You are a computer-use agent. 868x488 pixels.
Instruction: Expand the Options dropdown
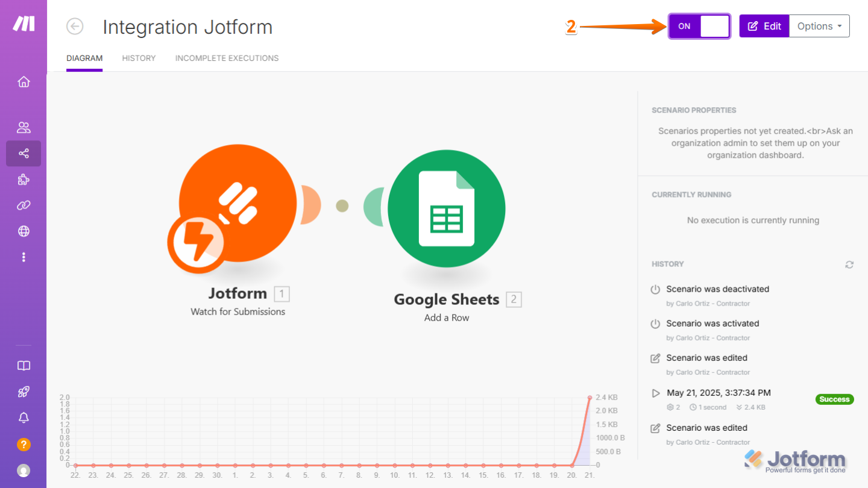[819, 27]
